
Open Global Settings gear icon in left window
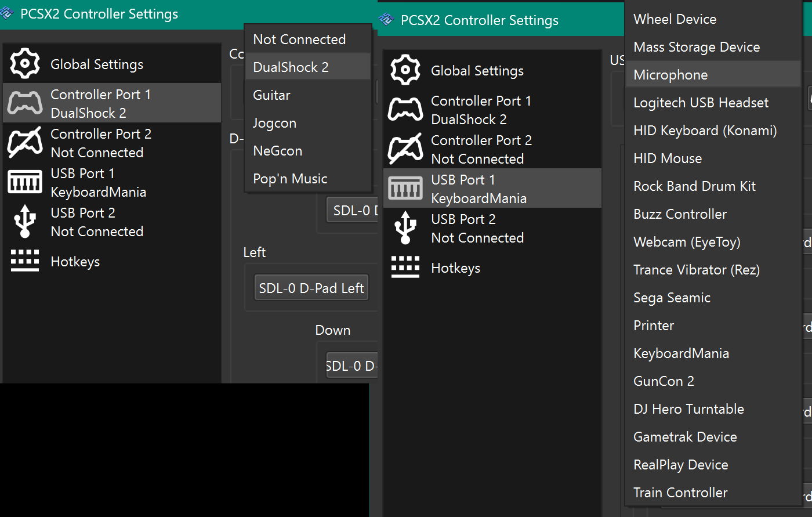(25, 64)
